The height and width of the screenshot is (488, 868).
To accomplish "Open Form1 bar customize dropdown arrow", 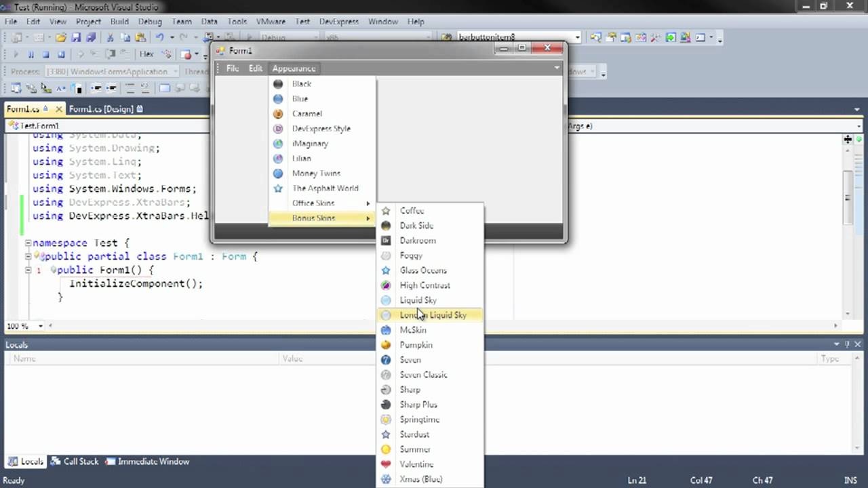I will (x=557, y=68).
